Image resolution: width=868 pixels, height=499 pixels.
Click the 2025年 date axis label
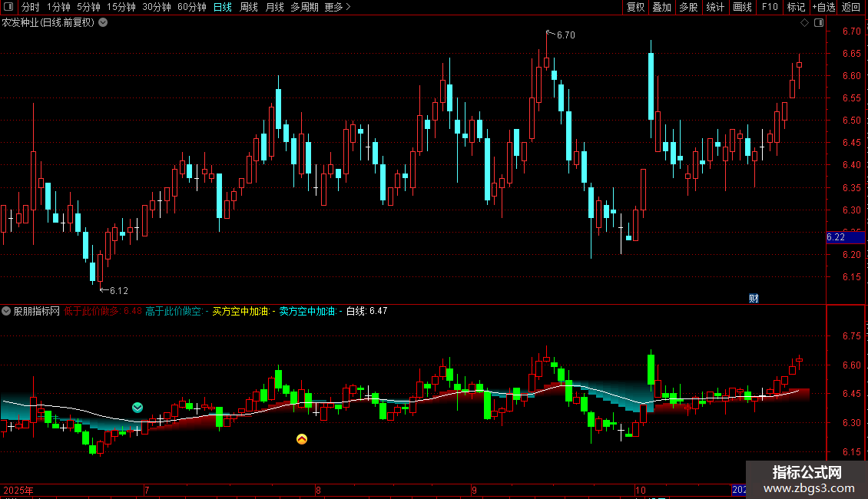point(18,490)
